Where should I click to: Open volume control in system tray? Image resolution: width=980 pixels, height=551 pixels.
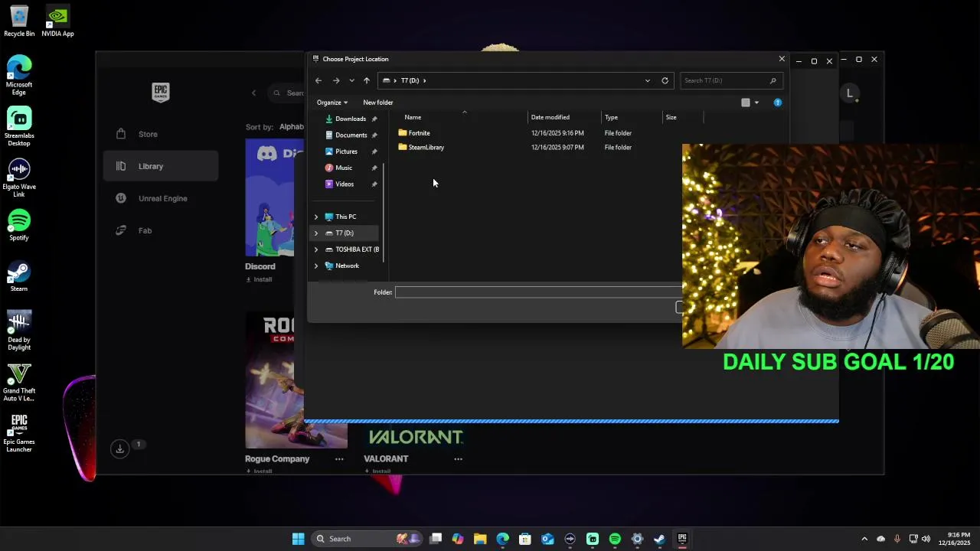(x=926, y=539)
